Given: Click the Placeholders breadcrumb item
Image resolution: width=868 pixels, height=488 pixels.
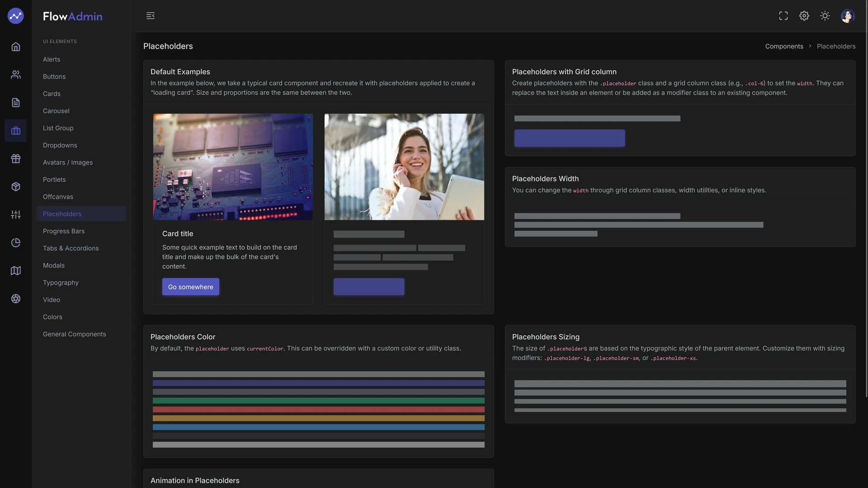Looking at the screenshot, I should click(x=836, y=46).
